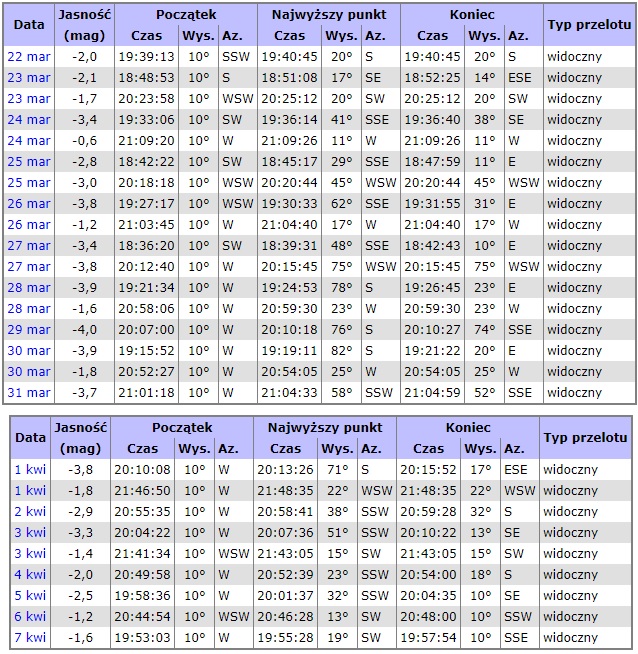This screenshot has height=654, width=638.
Task: Select the magnitude cell -3,7
Action: (84, 392)
